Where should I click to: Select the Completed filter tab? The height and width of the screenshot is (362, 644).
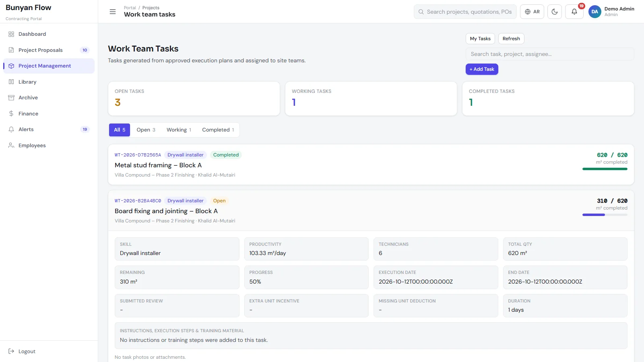coord(218,130)
